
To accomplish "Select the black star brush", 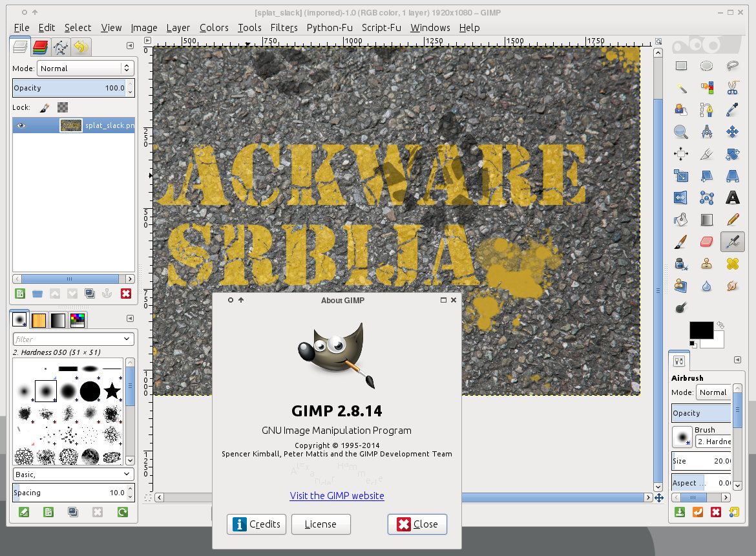I will point(112,390).
